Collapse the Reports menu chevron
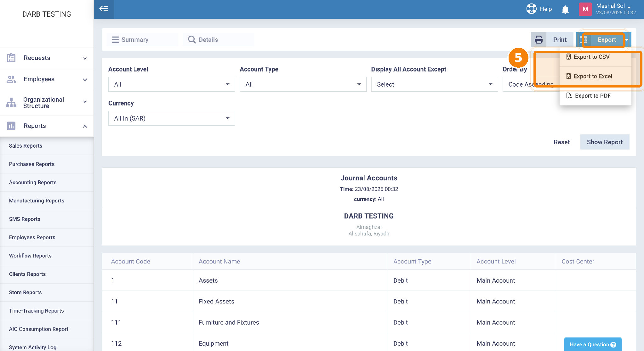Screen dimensions: 644x351 pyautogui.click(x=85, y=126)
